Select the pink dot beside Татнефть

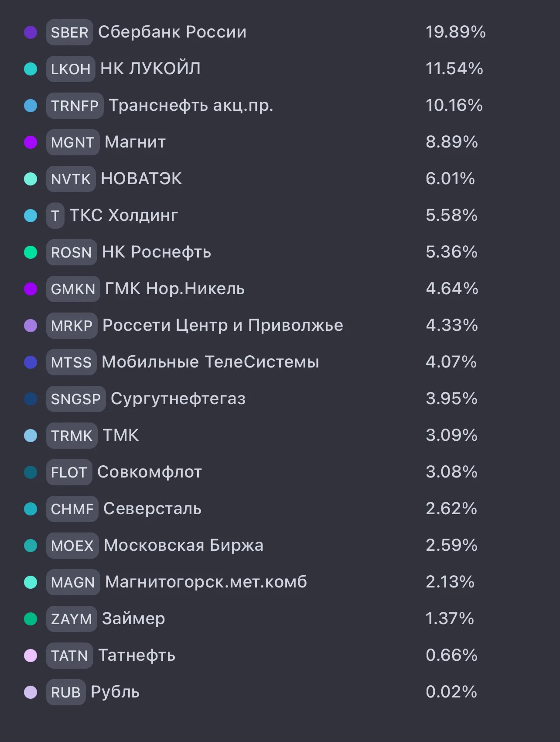coord(31,656)
